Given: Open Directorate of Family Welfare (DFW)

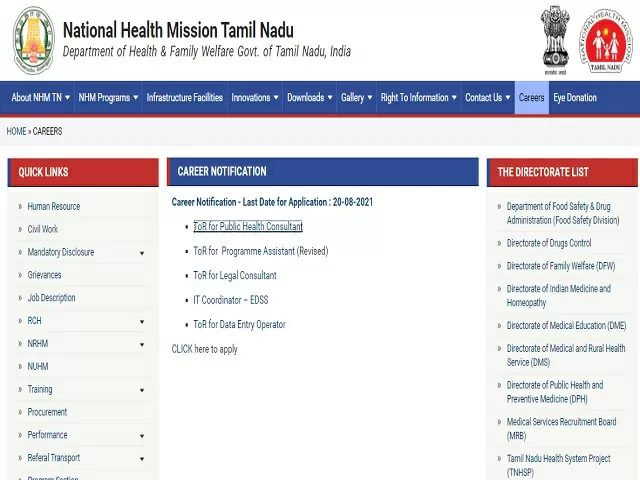Looking at the screenshot, I should pyautogui.click(x=561, y=266).
